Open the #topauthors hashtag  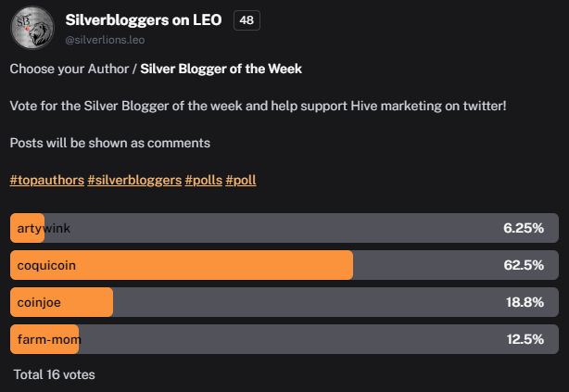pyautogui.click(x=47, y=180)
